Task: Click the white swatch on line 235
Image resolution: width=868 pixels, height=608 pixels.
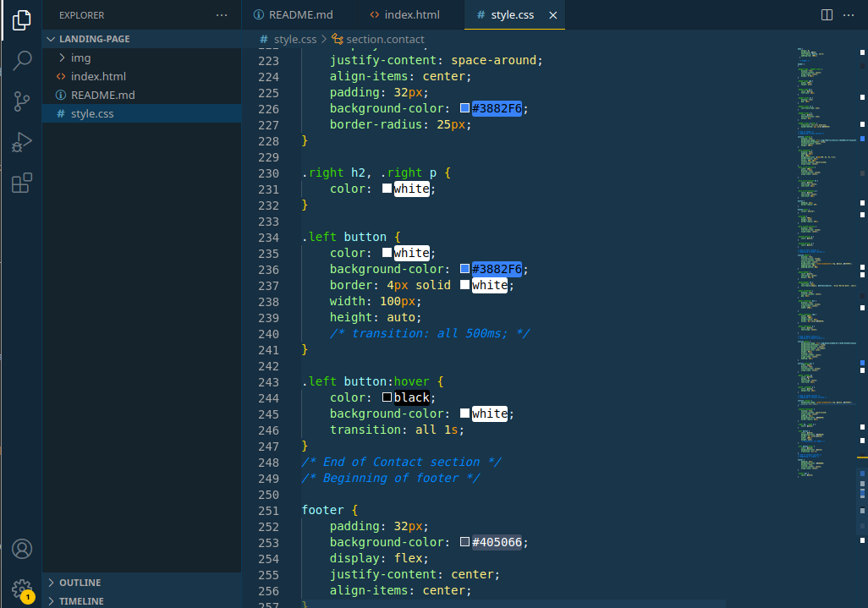Action: coord(387,252)
